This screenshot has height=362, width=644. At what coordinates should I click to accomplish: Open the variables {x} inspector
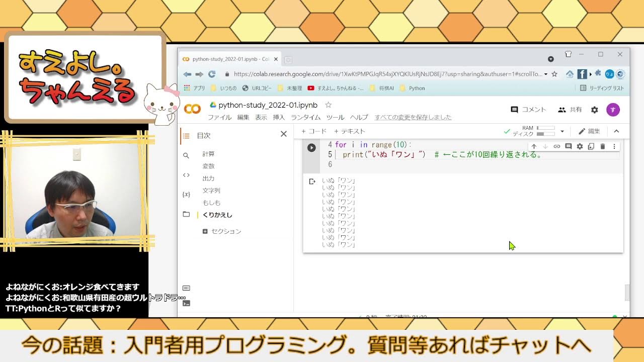(x=186, y=194)
